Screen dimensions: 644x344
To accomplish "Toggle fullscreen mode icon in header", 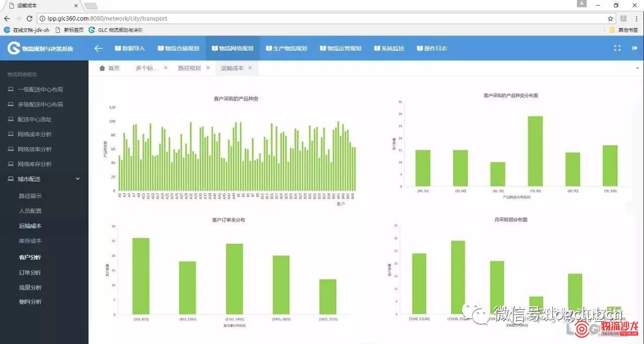I will point(617,48).
